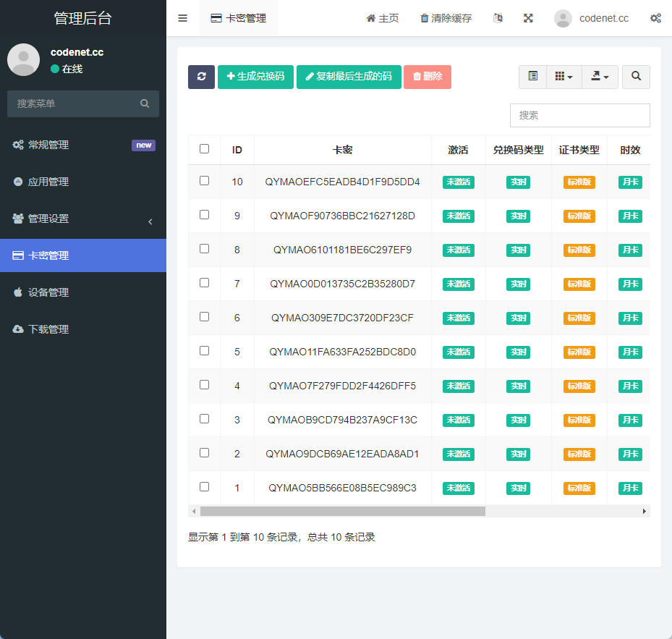Screen dimensions: 672x639
Task: Toggle the hamburger sidebar menu icon
Action: coord(182,18)
